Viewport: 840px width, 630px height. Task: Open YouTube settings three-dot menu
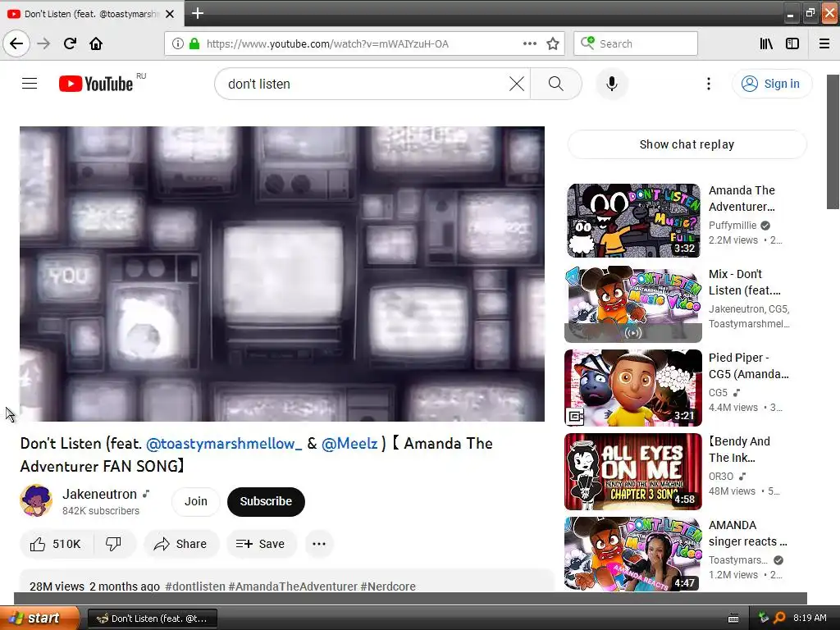coord(708,84)
